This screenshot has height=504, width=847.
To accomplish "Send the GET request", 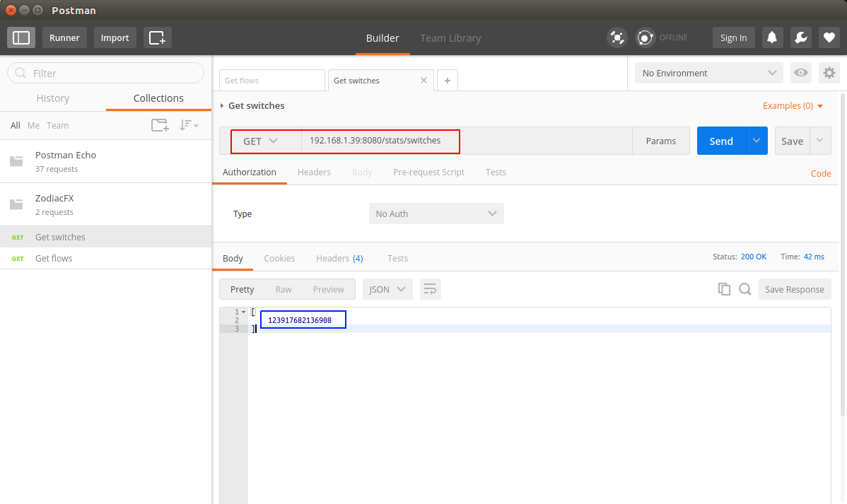I will 721,141.
